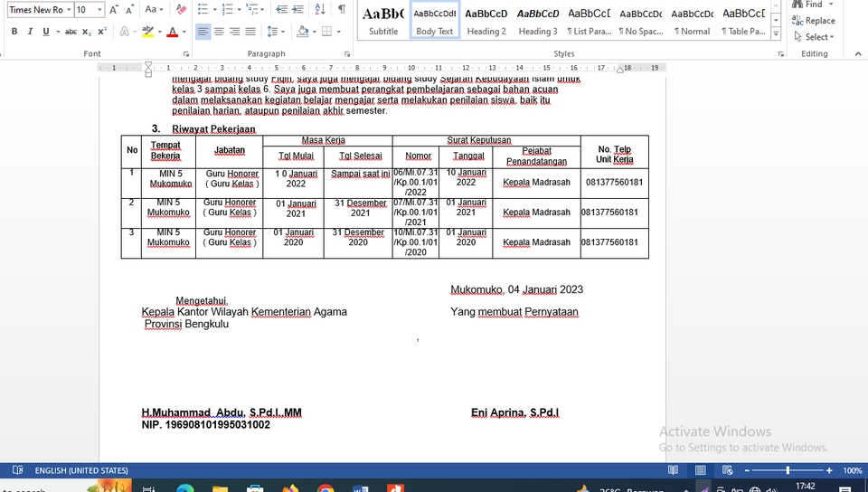The width and height of the screenshot is (868, 492).
Task: Click Text Highlight Color icon
Action: [x=147, y=32]
